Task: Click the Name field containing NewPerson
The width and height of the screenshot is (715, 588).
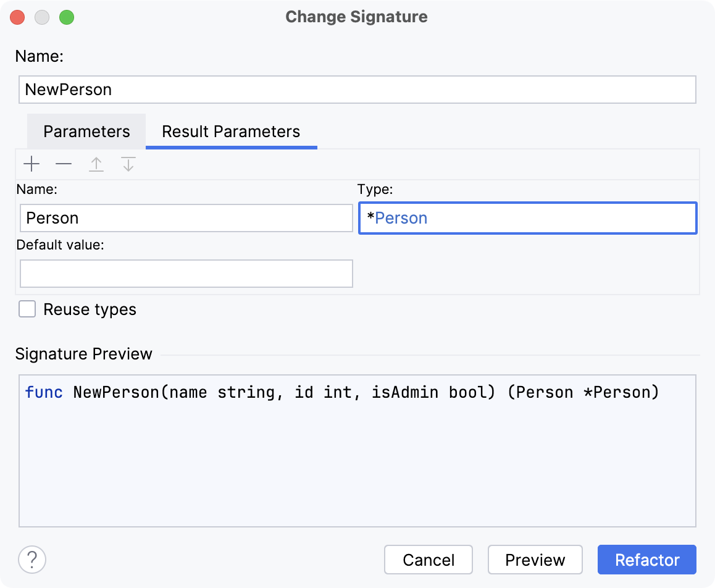Action: click(357, 90)
